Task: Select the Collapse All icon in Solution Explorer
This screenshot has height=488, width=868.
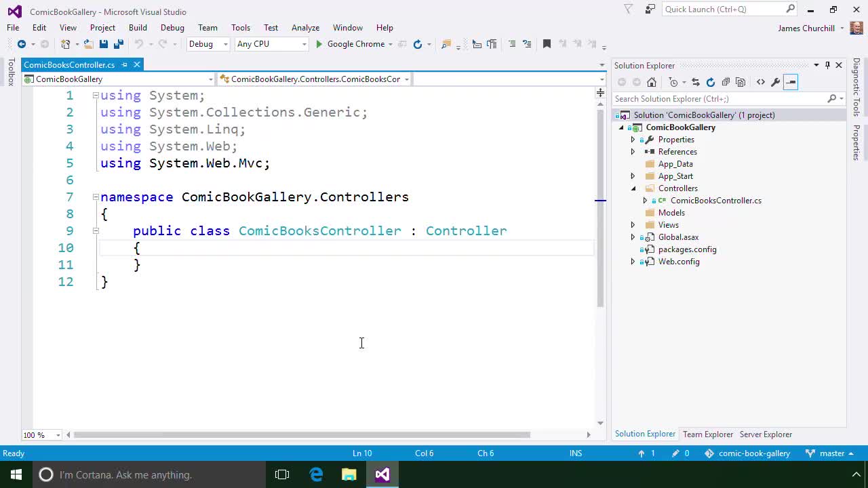Action: click(726, 82)
